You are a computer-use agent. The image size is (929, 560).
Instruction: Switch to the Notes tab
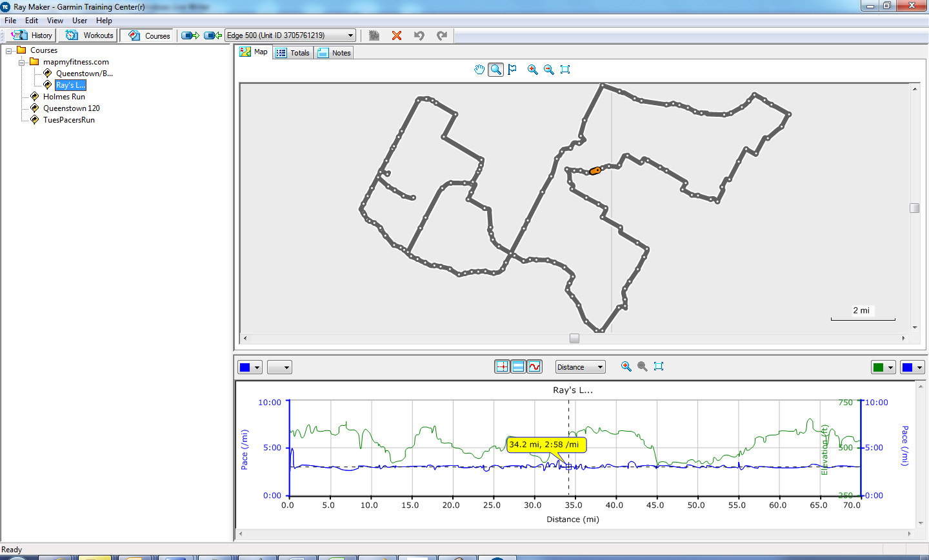click(334, 53)
